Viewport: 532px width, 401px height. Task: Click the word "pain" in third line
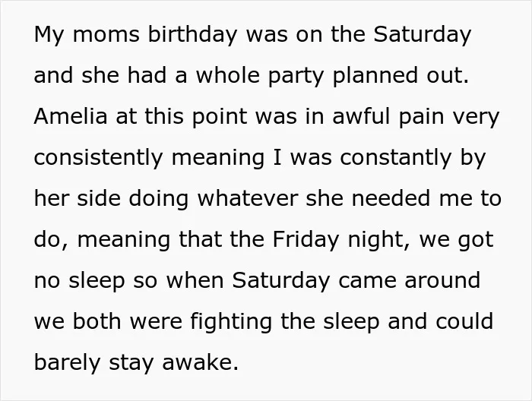click(421, 117)
